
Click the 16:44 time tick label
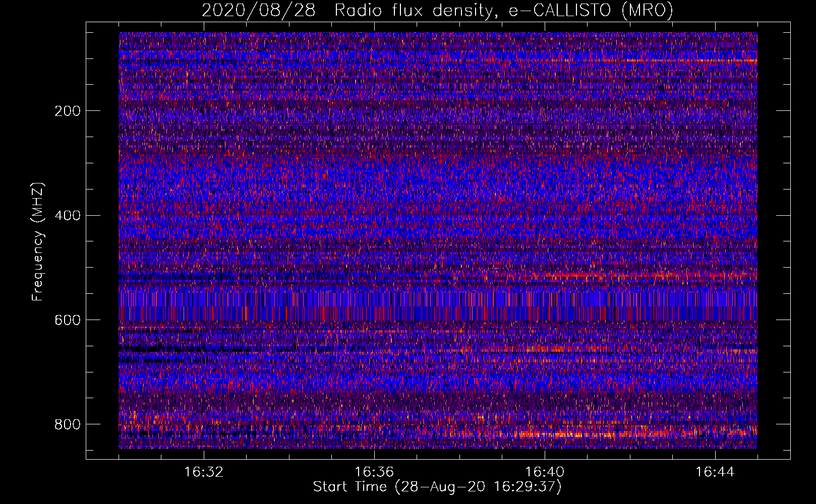point(715,472)
